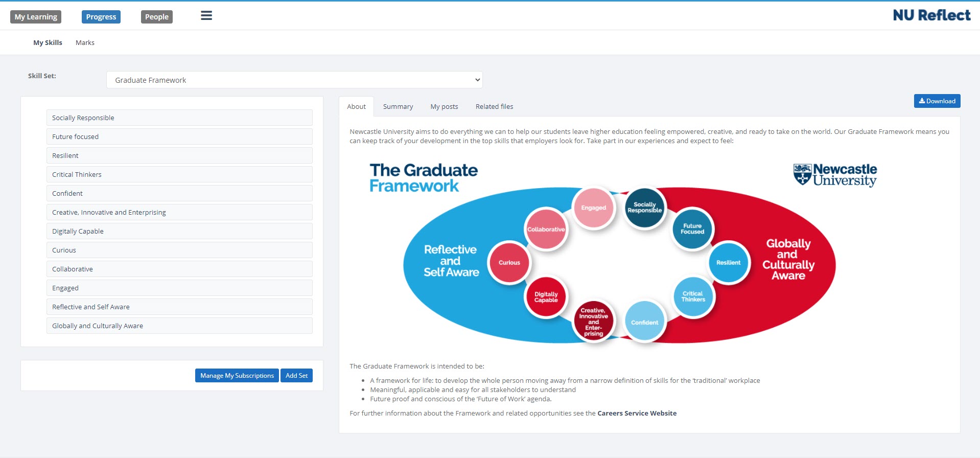980x458 pixels.
Task: Open the My posts tab
Action: pos(444,106)
